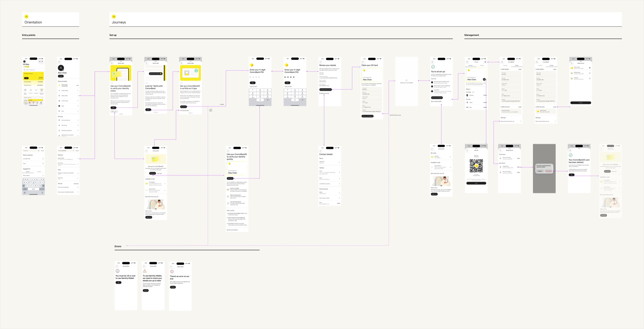The height and width of the screenshot is (329, 644).
Task: Select the Trending tab under Suggestions
Action: point(39,172)
